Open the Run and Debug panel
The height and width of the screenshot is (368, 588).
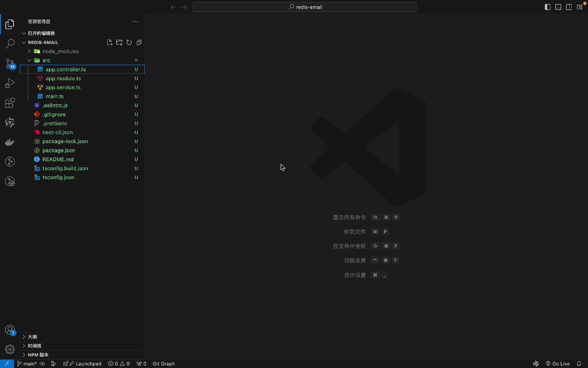(10, 83)
